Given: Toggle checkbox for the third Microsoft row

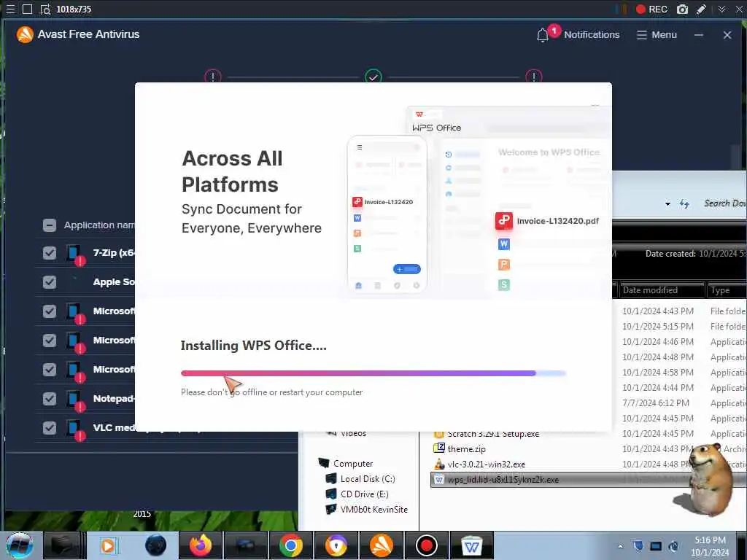Looking at the screenshot, I should (50, 370).
